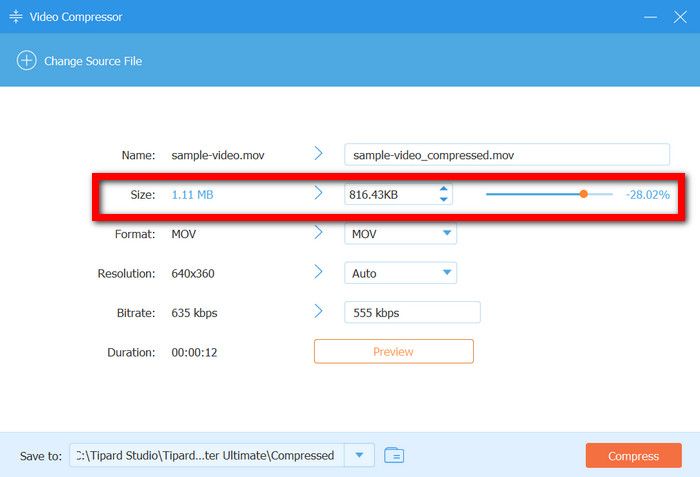Click the arrow icon in the Name row

point(318,154)
